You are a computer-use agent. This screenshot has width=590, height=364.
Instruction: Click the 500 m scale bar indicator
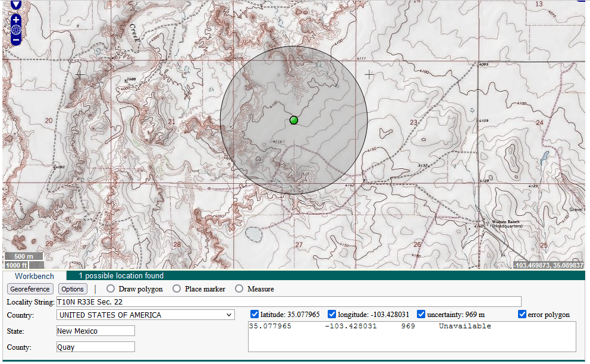pyautogui.click(x=23, y=256)
